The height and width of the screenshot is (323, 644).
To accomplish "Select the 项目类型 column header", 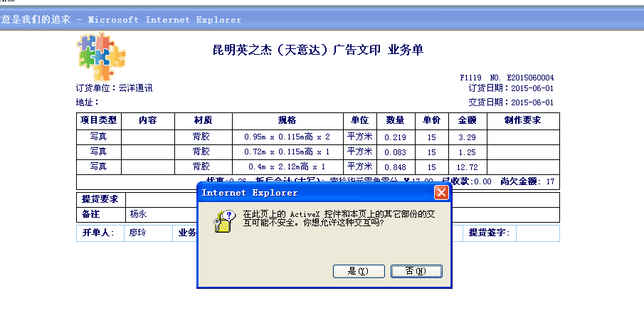I will (x=99, y=120).
